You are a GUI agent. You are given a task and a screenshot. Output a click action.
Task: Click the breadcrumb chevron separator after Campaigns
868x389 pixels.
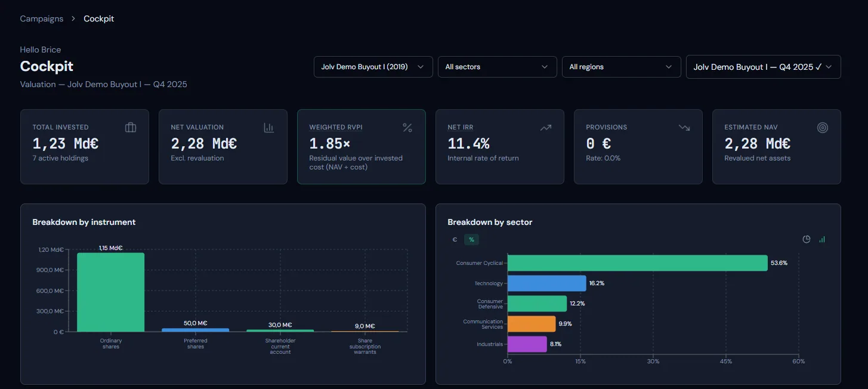click(x=73, y=18)
